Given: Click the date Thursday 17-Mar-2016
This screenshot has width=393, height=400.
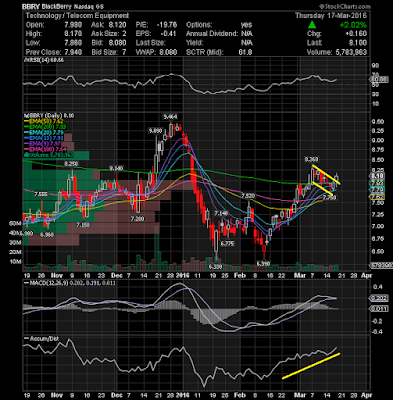Looking at the screenshot, I should [331, 16].
